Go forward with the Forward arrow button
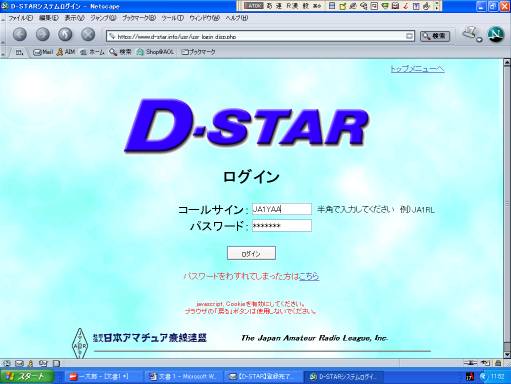511x384 pixels. coord(43,34)
